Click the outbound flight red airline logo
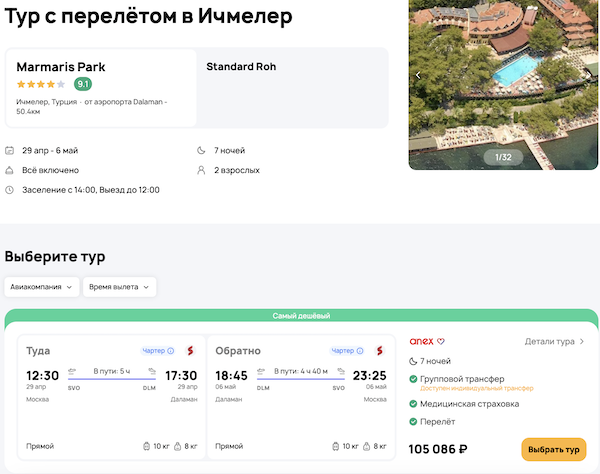 190,351
